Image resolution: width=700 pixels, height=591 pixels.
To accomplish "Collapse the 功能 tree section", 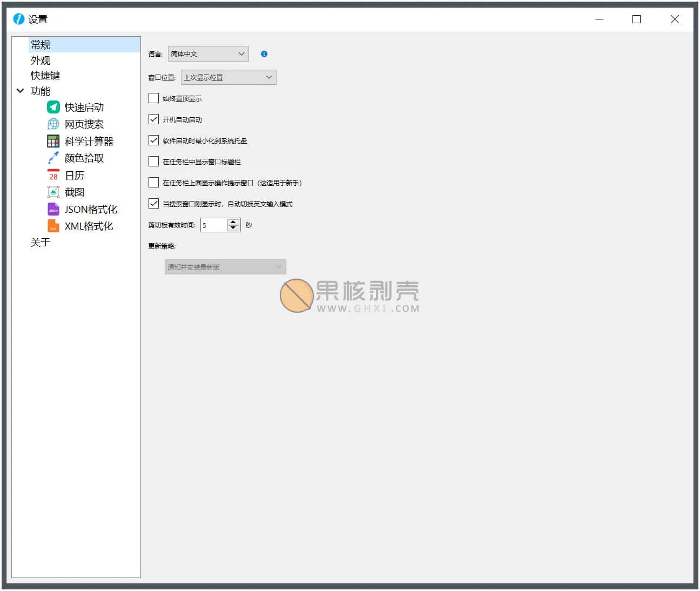I will (20, 91).
